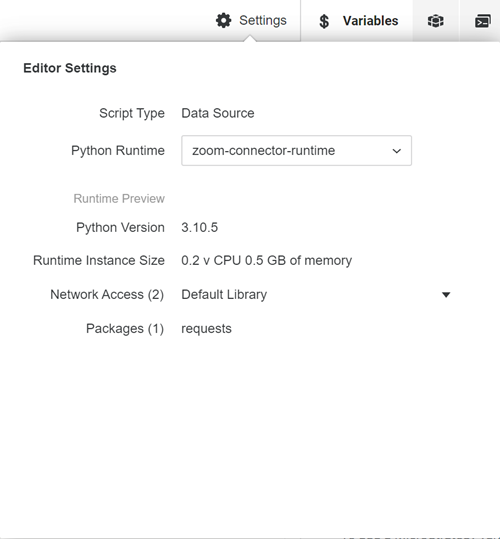Click the Runtime Instance Size value
500x539 pixels.
pyautogui.click(x=267, y=261)
